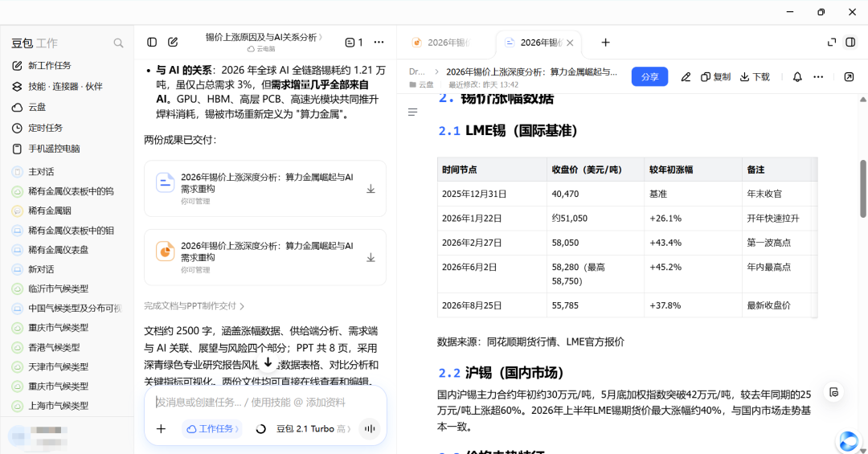868x454 pixels.
Task: Download the second 2026年锡价上涨深度分析 PPT card
Action: click(x=371, y=258)
